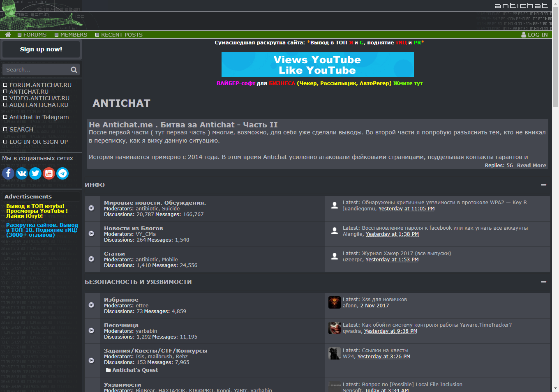Screen dimensions: 559x392
Task: Click the forum status icon for Статьи
Action: click(x=92, y=259)
